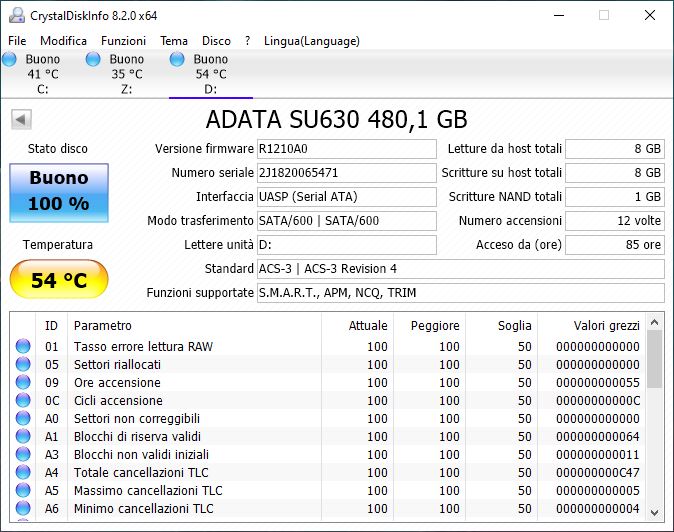Viewport: 674px width, 532px height.
Task: Click the previous disk arrow button
Action: point(21,119)
